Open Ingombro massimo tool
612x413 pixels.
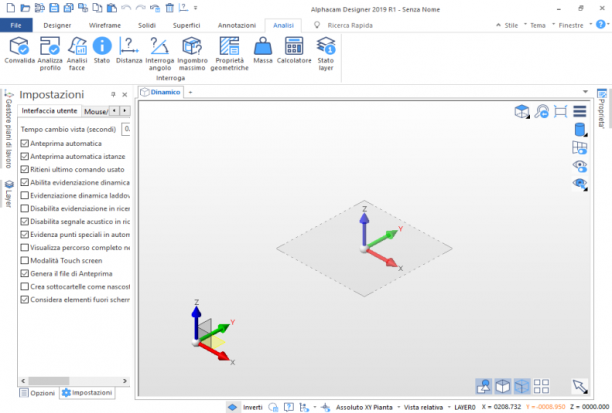coord(192,53)
